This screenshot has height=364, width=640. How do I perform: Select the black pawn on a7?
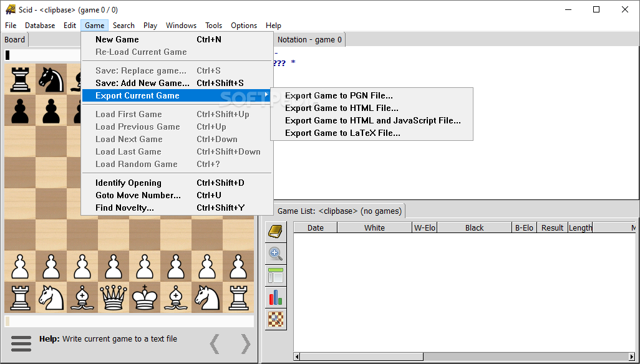[x=20, y=110]
